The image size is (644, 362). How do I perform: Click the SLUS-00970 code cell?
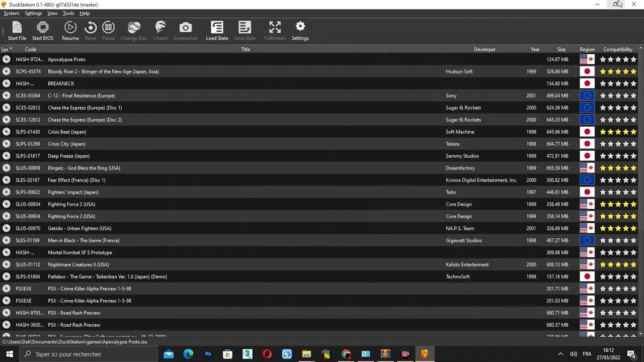(x=28, y=228)
